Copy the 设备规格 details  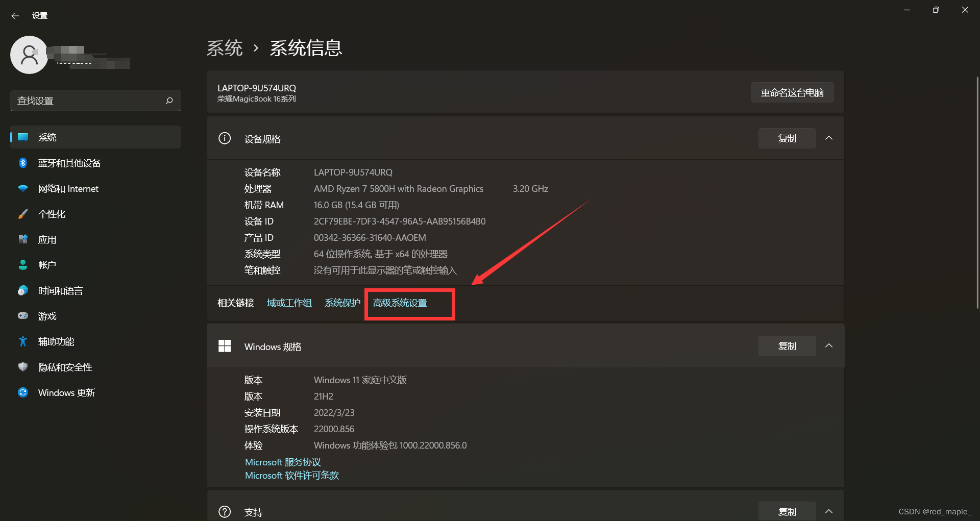pyautogui.click(x=787, y=138)
